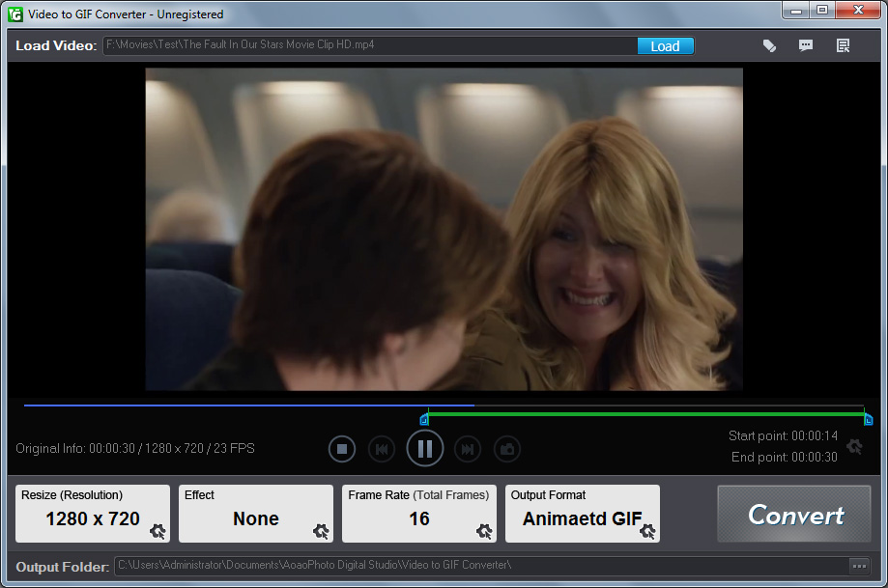
Task: Click the green clip range start marker
Action: (x=424, y=419)
